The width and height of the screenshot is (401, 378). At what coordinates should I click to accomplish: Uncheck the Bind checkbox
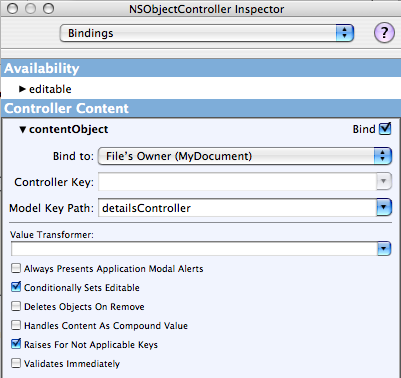click(x=385, y=129)
